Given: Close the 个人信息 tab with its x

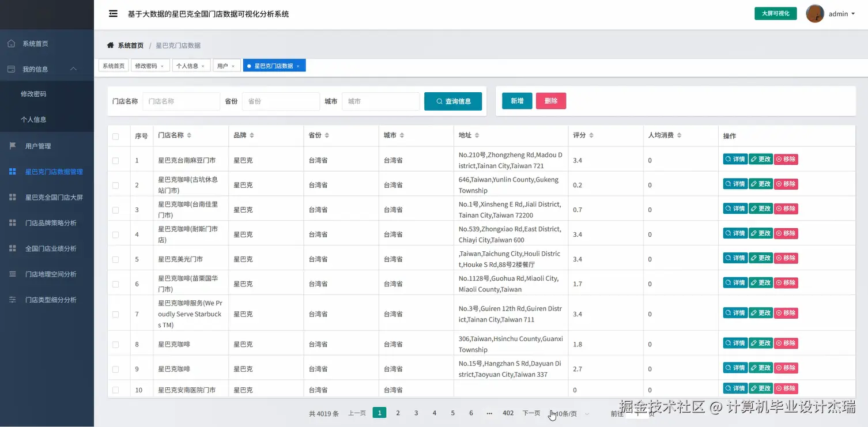Looking at the screenshot, I should click(x=203, y=66).
